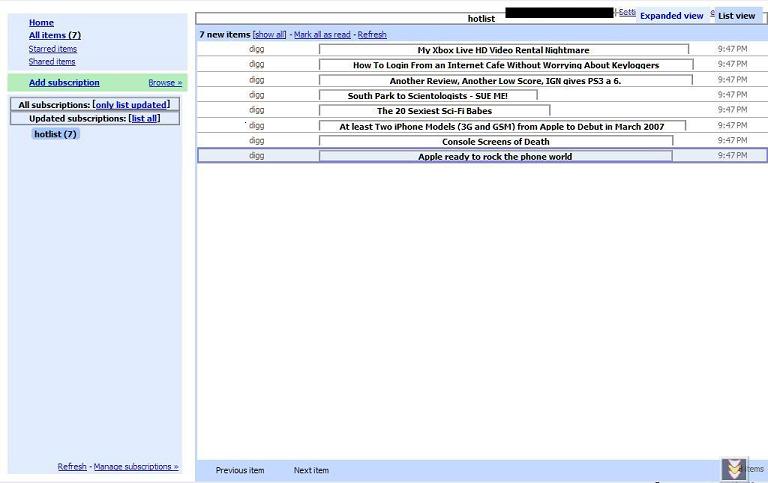Viewport: 768px width, 483px height.
Task: Click the list all link
Action: (x=144, y=119)
